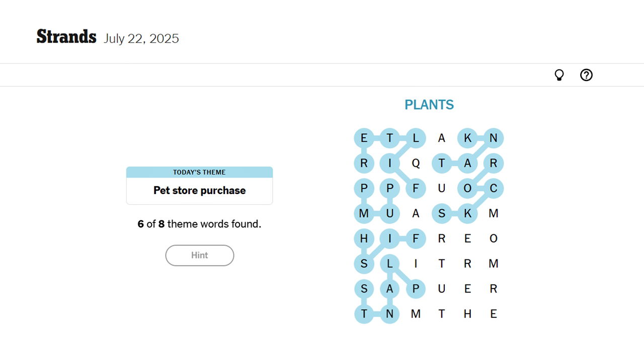The height and width of the screenshot is (362, 644).
Task: Select the letter M at the bottom of column one
Action: pos(364,213)
